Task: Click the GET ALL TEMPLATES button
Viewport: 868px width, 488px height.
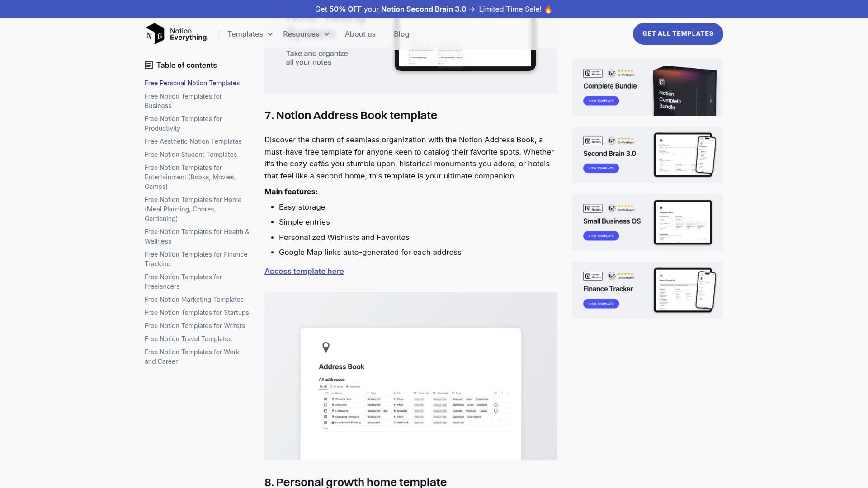Action: pyautogui.click(x=678, y=34)
